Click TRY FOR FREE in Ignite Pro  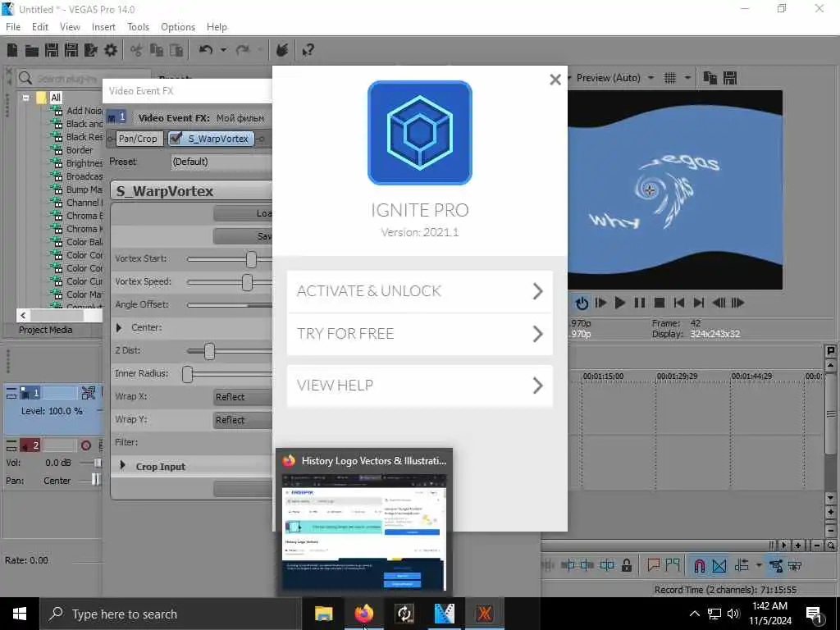click(x=419, y=335)
